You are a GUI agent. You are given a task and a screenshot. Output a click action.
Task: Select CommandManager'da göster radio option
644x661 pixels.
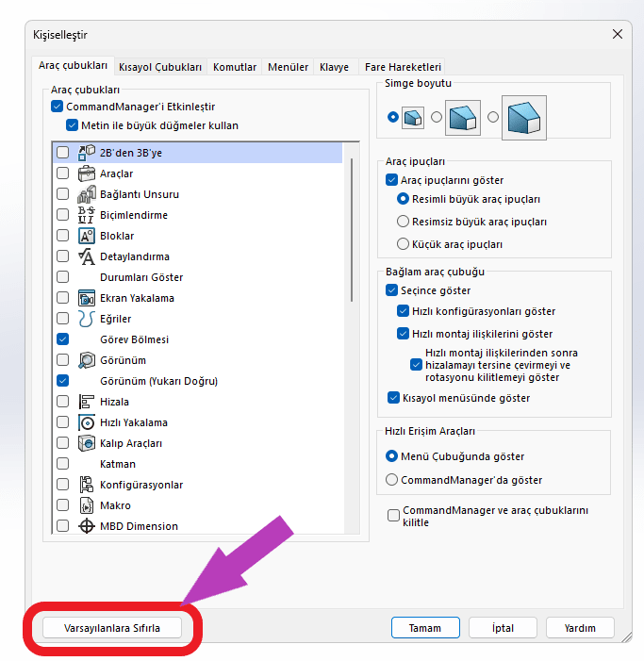click(x=392, y=480)
